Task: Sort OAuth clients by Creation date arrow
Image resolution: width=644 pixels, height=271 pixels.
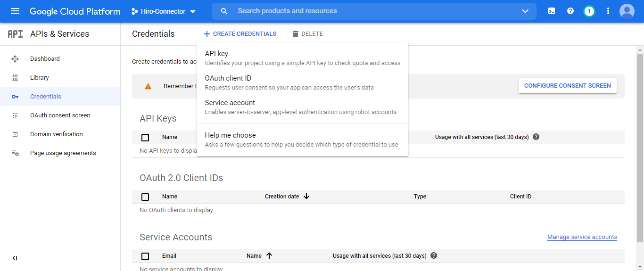Action: [306, 196]
